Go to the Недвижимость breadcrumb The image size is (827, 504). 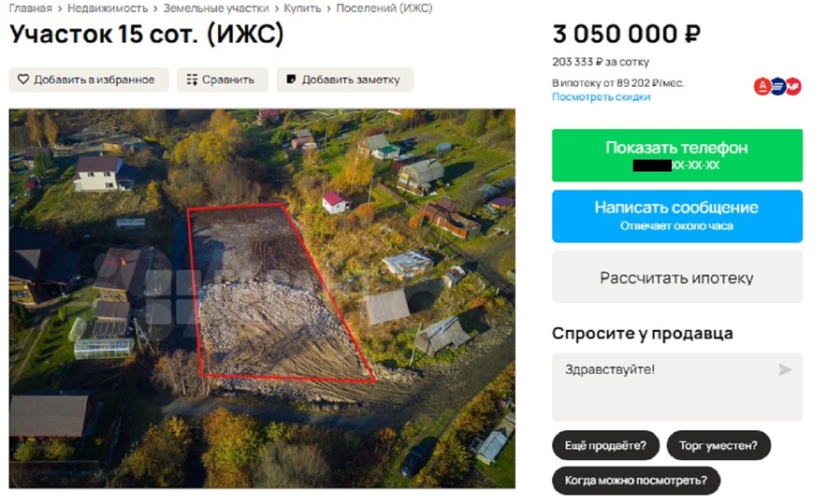pyautogui.click(x=108, y=8)
